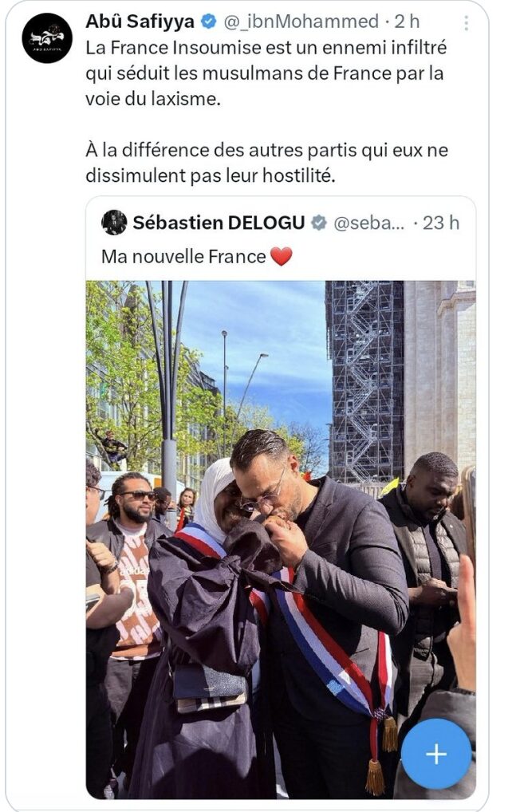Open the quoted tweet's photo
The width and height of the screenshot is (512, 812).
281,540
